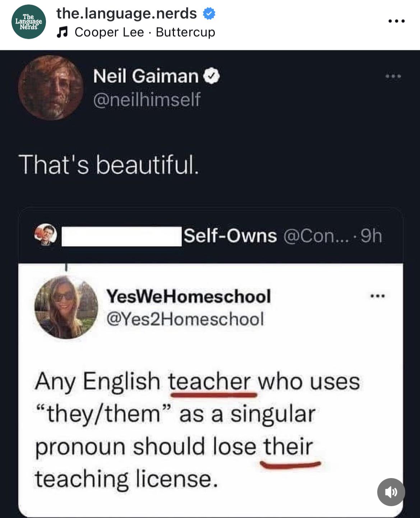Open the tweet's three-dot more menu
Screen dimensions: 420x518
pos(393,76)
